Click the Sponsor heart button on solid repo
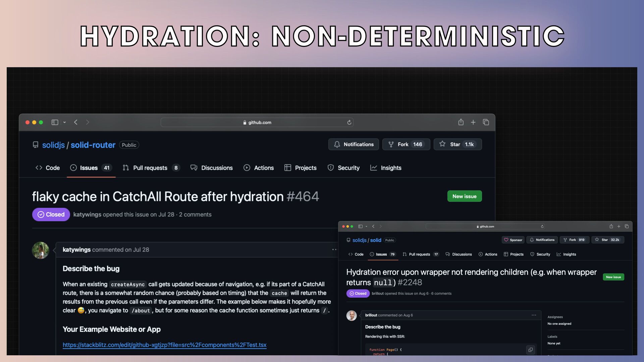This screenshot has height=362, width=644. tap(513, 240)
